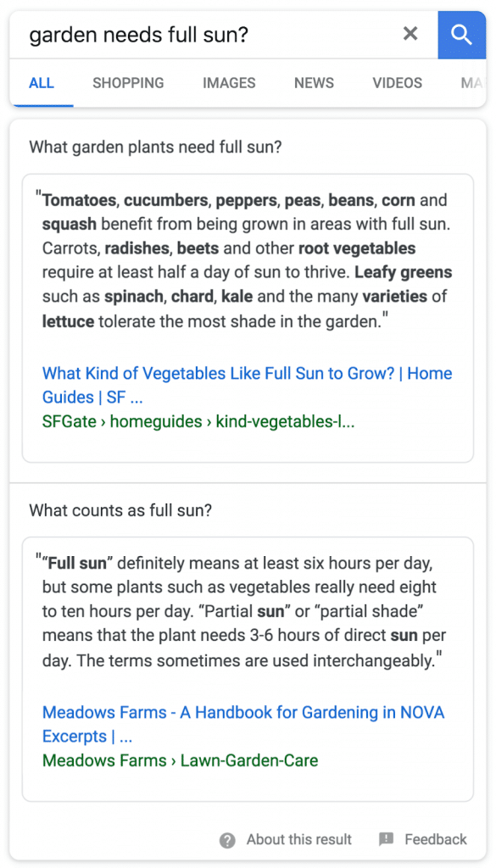The height and width of the screenshot is (868, 496).
Task: Open the SFGate vegetables full sun link
Action: click(x=247, y=386)
